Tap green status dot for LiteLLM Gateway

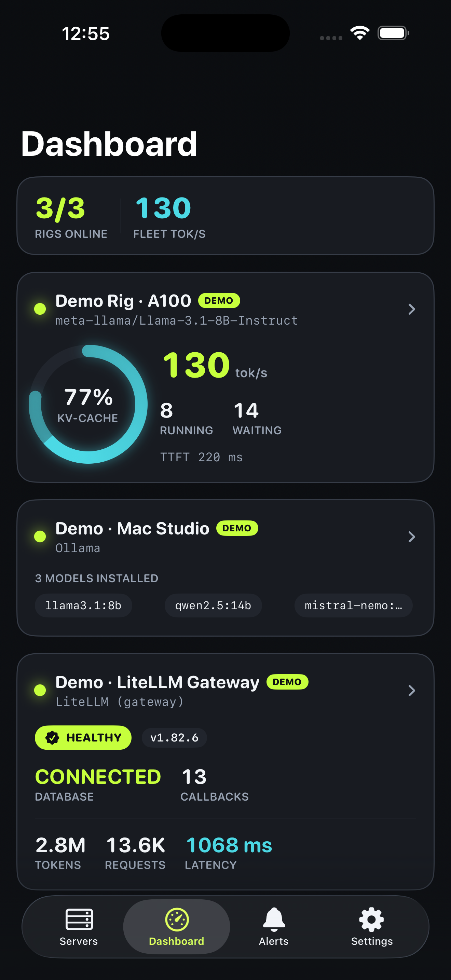(40, 690)
